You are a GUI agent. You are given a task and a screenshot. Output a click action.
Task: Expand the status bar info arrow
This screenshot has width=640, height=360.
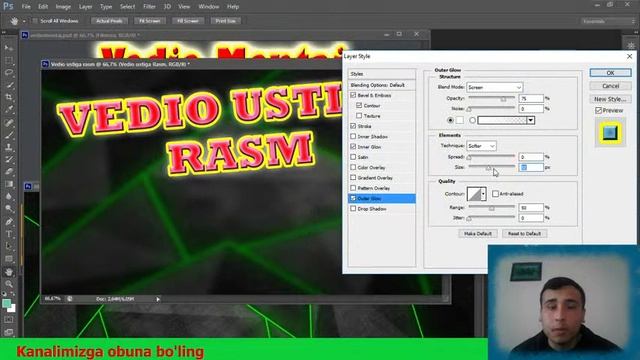pos(158,299)
